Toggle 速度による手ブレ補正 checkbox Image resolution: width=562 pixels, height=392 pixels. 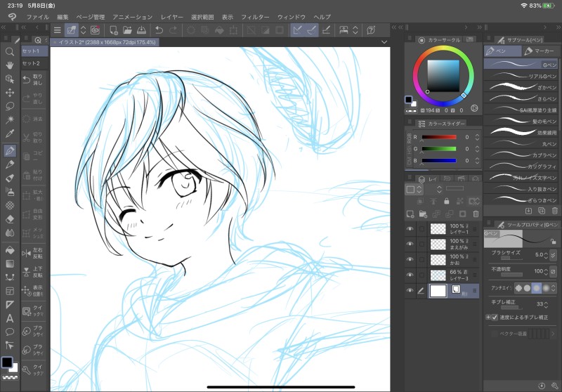495,317
